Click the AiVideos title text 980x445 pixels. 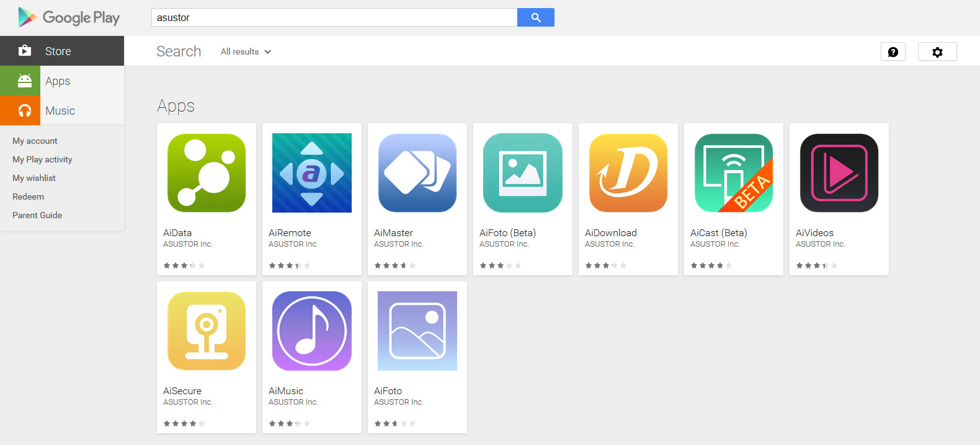pos(814,233)
